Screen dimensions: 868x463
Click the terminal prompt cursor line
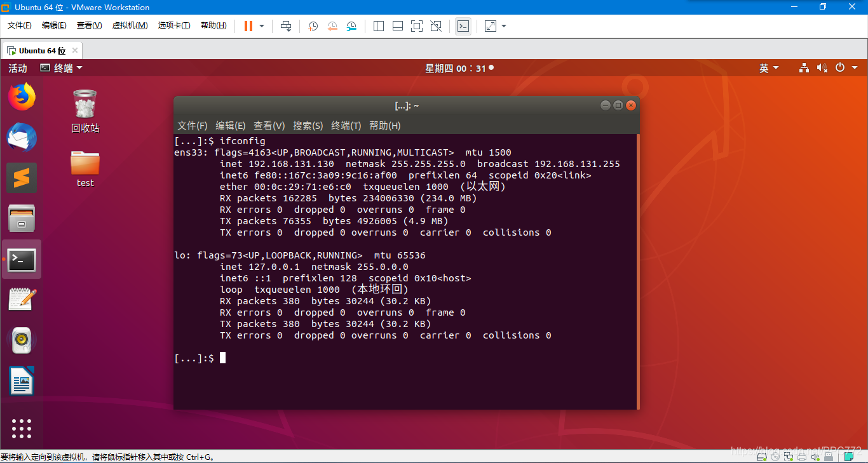pyautogui.click(x=200, y=358)
